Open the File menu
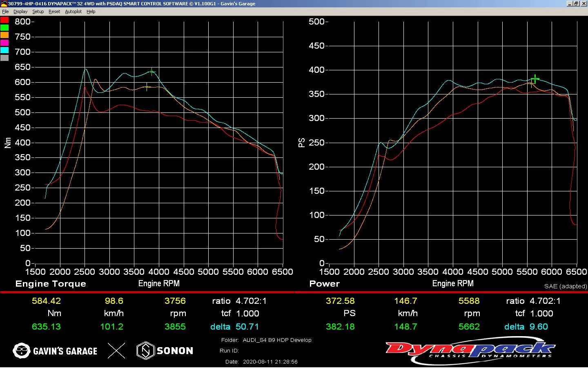588x368 pixels. pos(5,11)
